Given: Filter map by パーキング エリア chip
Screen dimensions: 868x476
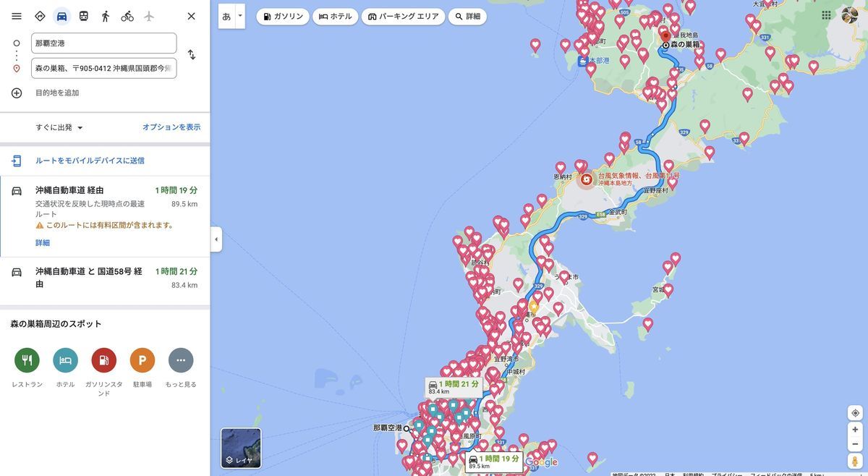Looking at the screenshot, I should click(x=403, y=17).
